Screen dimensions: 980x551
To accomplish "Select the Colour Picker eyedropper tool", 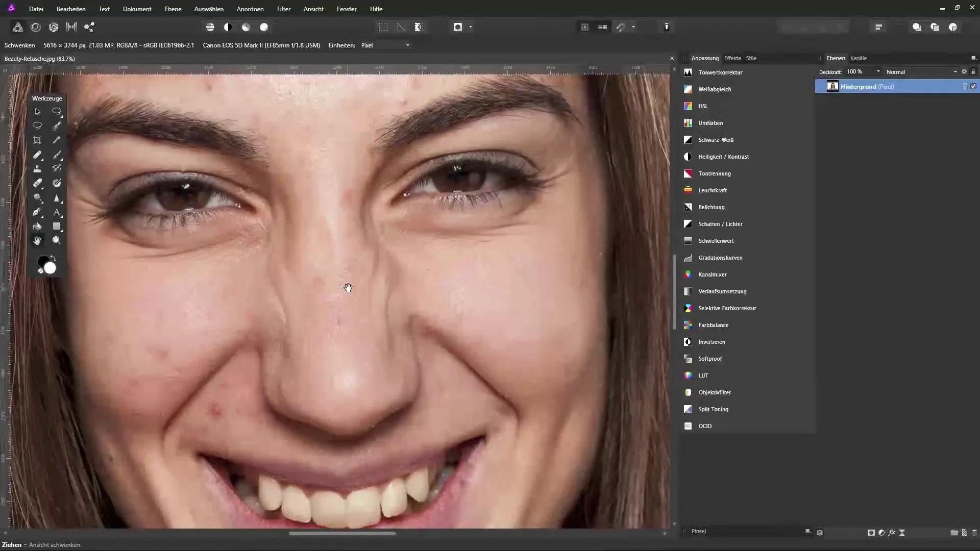I will coord(57,140).
